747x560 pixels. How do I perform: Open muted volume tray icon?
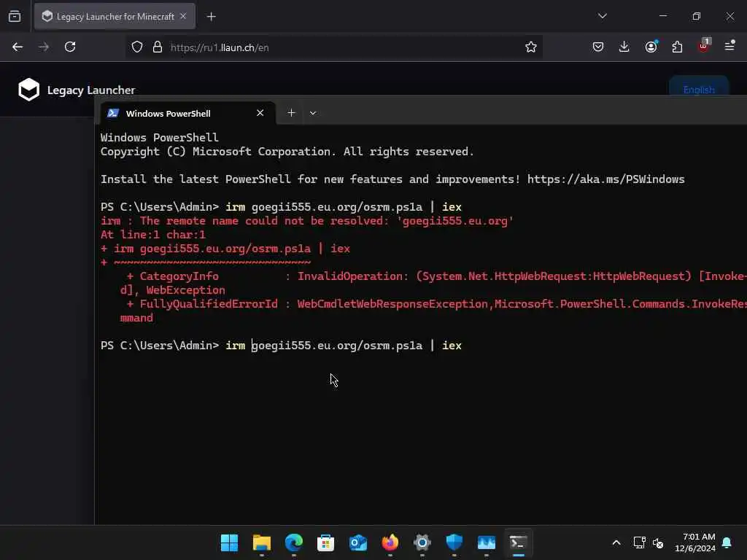pos(659,542)
